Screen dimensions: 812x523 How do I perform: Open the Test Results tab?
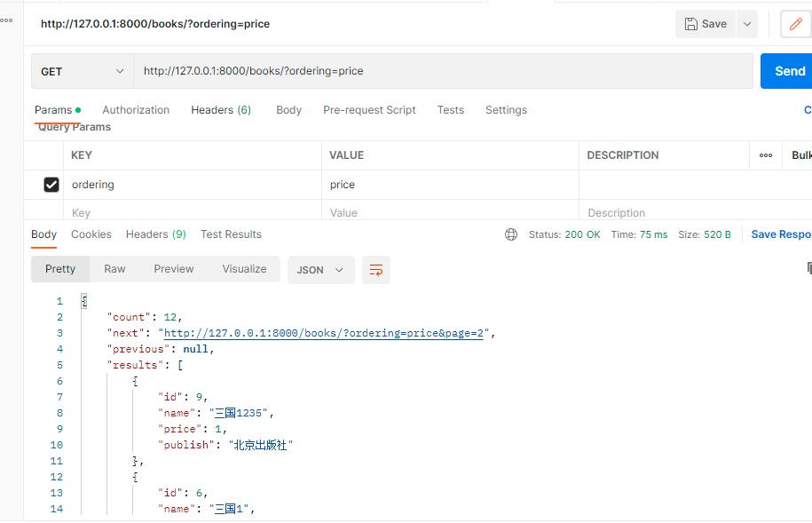click(x=231, y=234)
